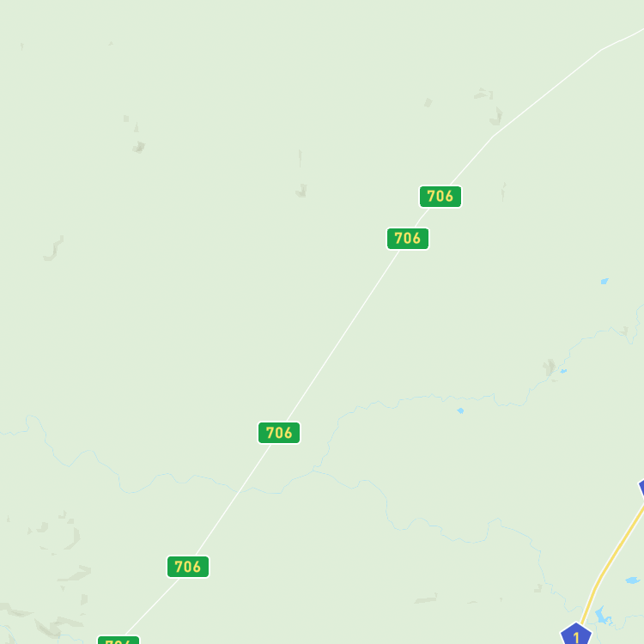Viewport: 644px width, 644px height.
Task: Select the second 706 shield from the north
Action: tap(407, 238)
